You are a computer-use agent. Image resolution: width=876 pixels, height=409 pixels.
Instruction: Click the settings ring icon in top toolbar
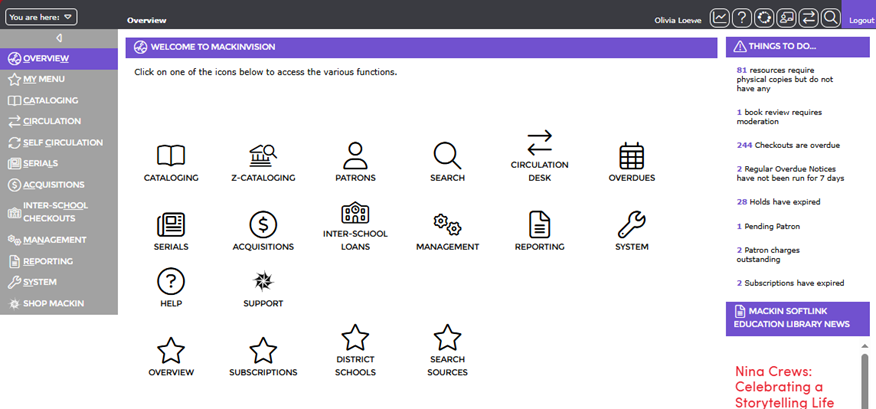pos(764,18)
